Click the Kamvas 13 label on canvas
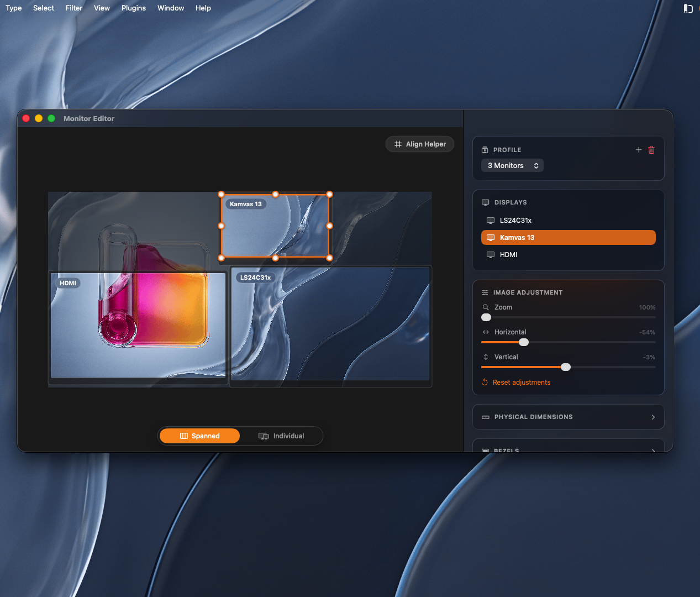The width and height of the screenshot is (700, 597). coord(246,204)
